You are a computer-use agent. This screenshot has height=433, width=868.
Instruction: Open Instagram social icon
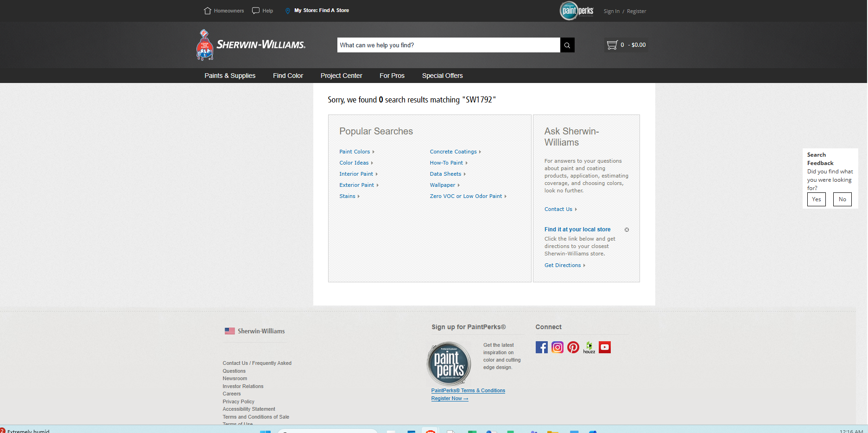click(558, 347)
